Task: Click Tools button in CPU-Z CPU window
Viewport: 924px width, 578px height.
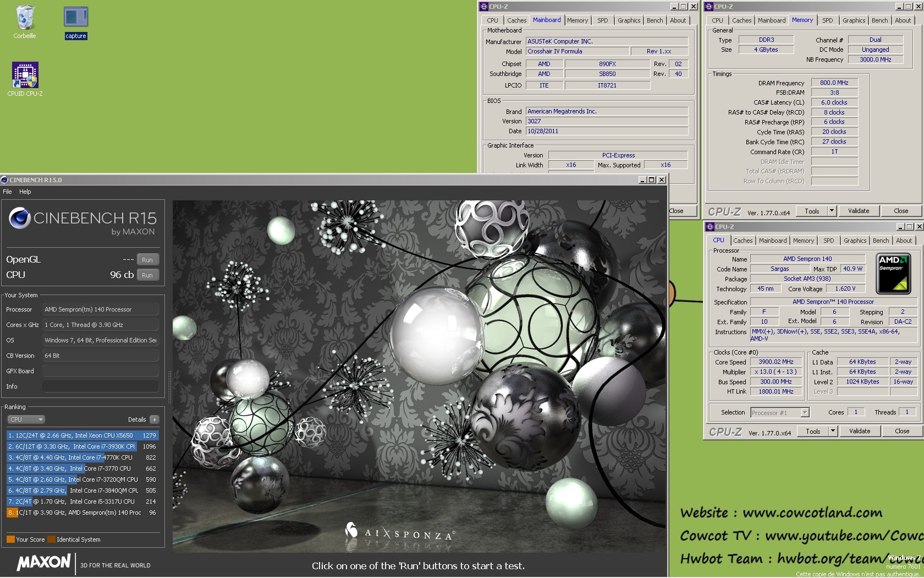Action: point(813,432)
